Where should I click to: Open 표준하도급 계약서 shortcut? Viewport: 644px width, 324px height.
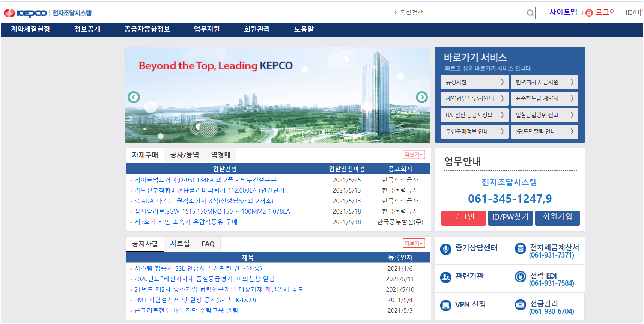click(544, 99)
